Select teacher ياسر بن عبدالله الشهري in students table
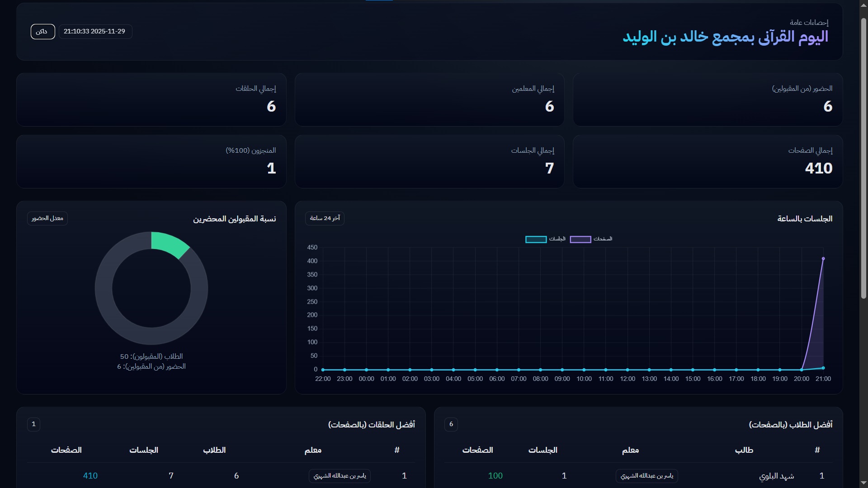Viewport: 868px width, 488px height. [646, 476]
